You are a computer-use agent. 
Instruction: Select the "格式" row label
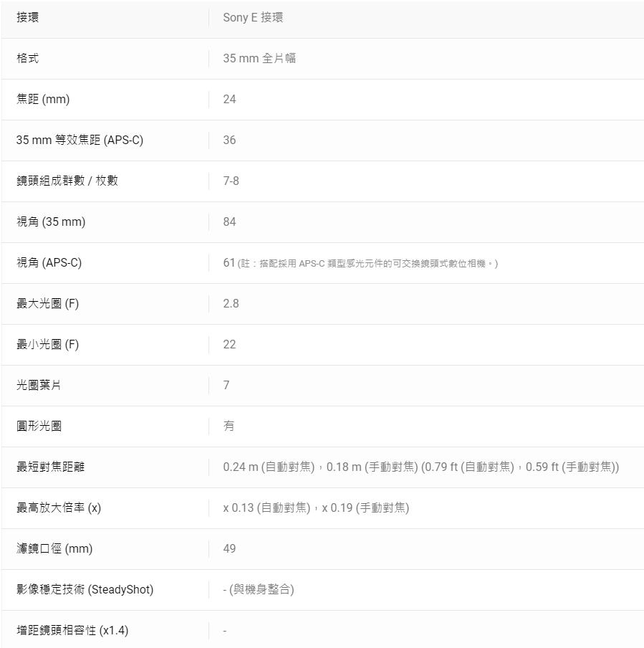[x=28, y=58]
